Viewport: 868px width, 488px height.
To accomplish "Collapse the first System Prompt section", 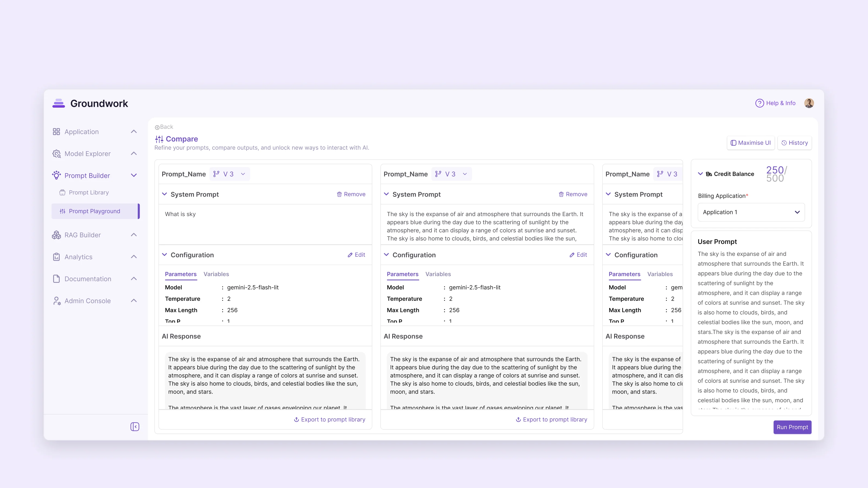I will click(x=164, y=194).
